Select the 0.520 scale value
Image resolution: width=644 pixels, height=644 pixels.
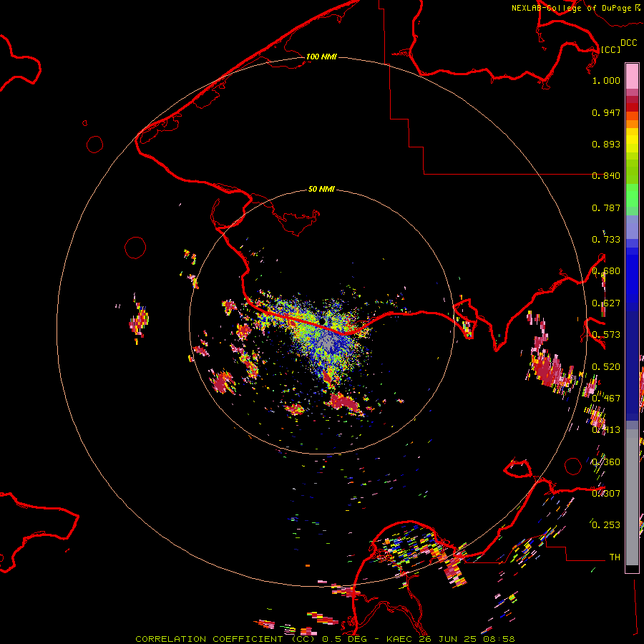606,367
